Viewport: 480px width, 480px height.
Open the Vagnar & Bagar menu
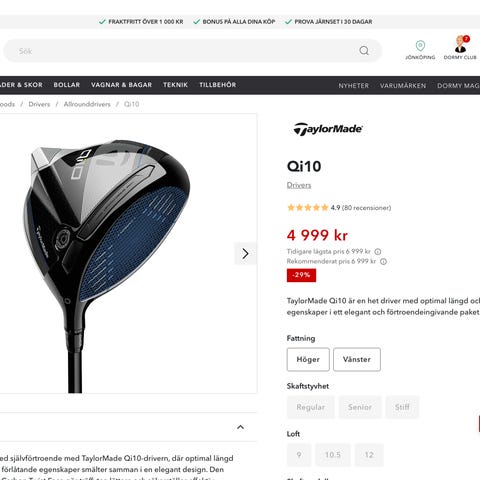tap(121, 85)
